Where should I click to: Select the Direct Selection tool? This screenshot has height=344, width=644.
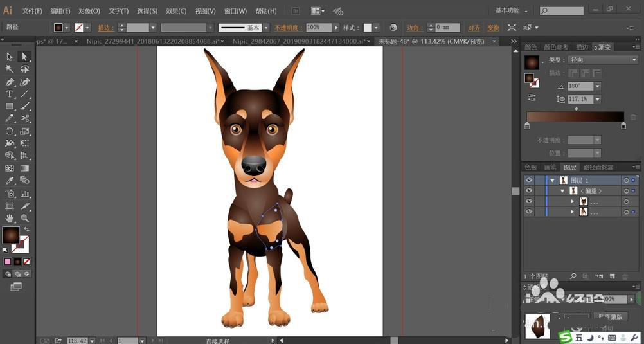24,57
